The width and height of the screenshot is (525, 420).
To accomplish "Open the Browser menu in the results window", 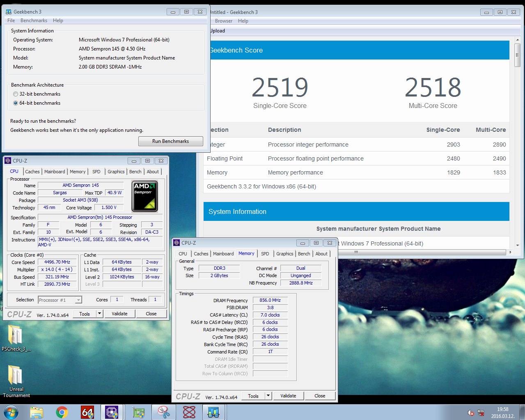I will (224, 21).
